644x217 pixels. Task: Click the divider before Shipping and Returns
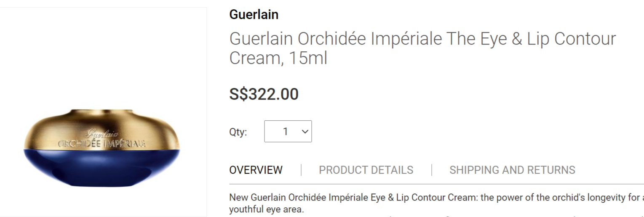(x=432, y=170)
